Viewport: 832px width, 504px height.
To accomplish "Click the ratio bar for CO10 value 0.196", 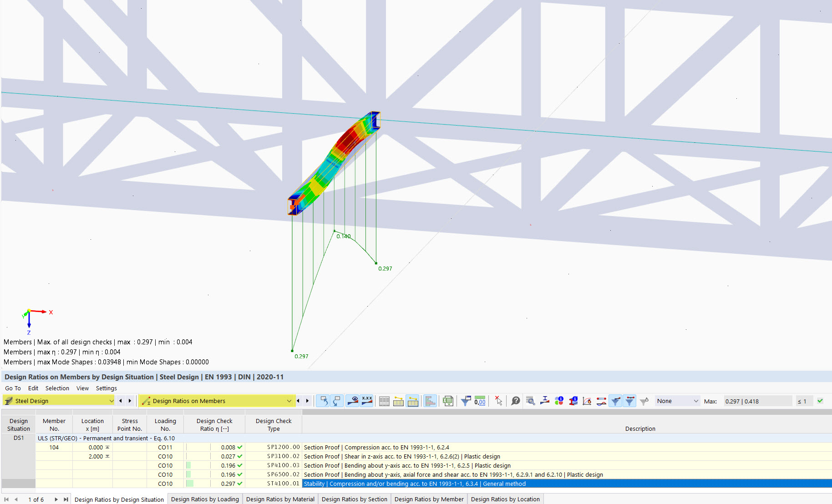I will (188, 465).
